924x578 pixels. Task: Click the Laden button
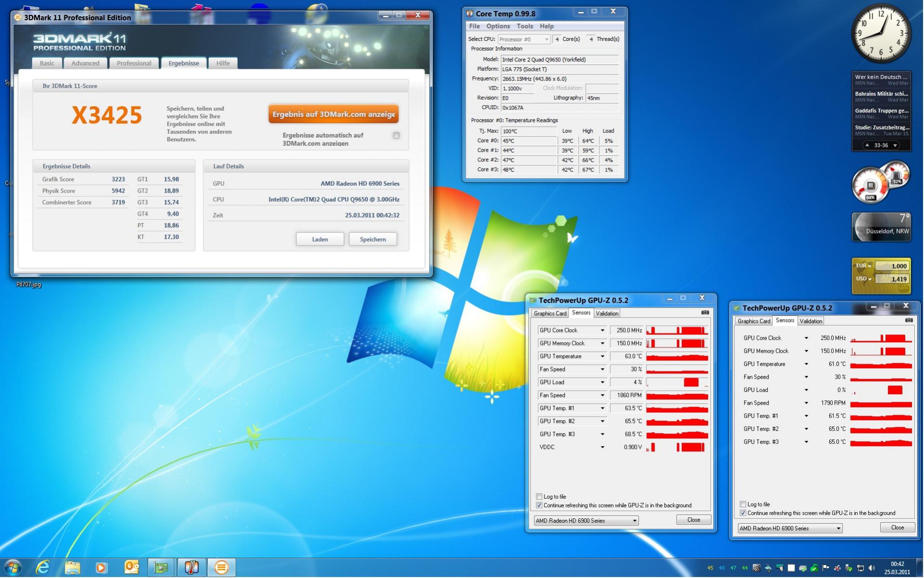[x=320, y=239]
